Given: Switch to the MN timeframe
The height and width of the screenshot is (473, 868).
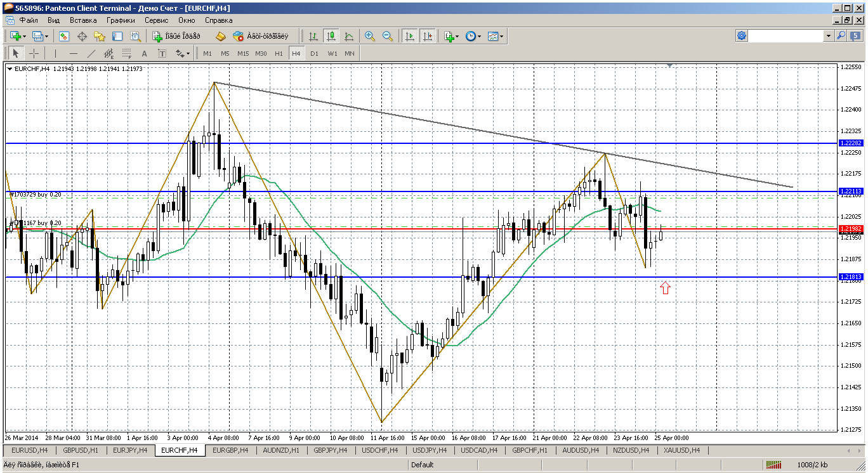Looking at the screenshot, I should (350, 53).
